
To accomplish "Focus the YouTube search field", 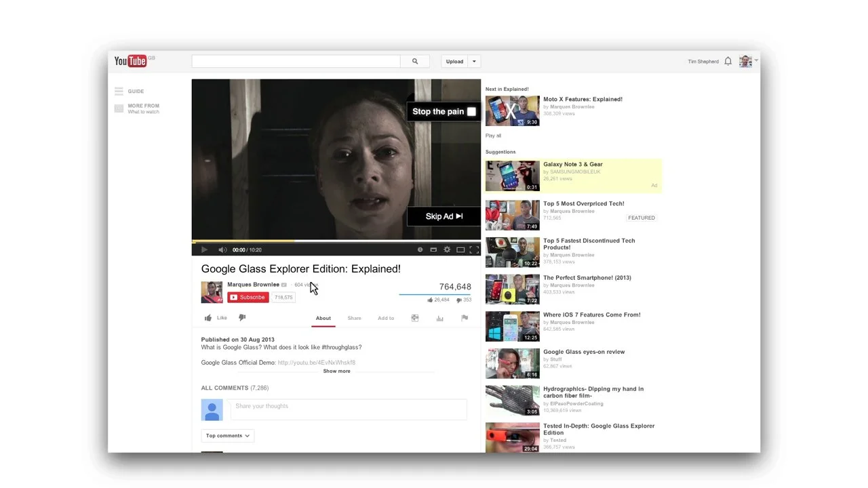I will coord(296,61).
